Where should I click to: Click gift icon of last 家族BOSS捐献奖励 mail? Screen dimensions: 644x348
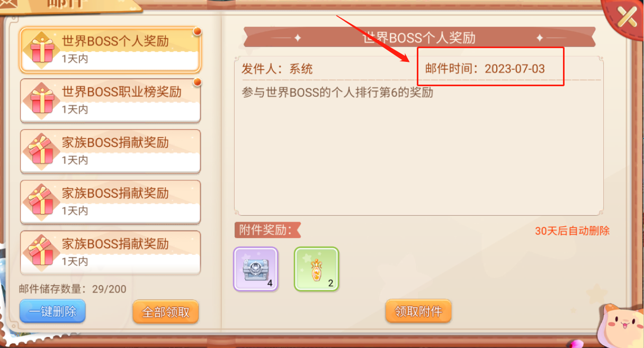[x=42, y=252]
